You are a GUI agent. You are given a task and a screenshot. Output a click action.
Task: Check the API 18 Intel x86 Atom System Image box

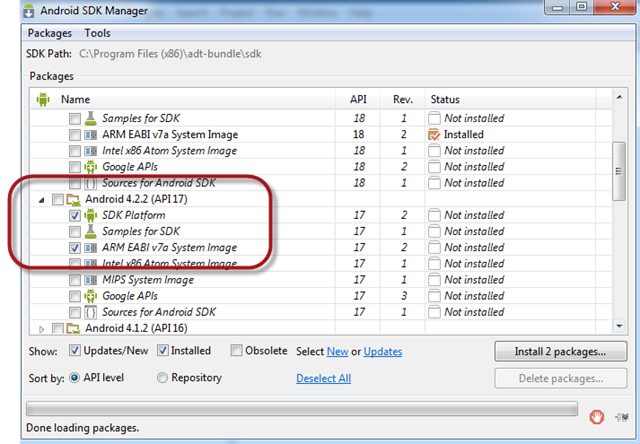coord(75,151)
